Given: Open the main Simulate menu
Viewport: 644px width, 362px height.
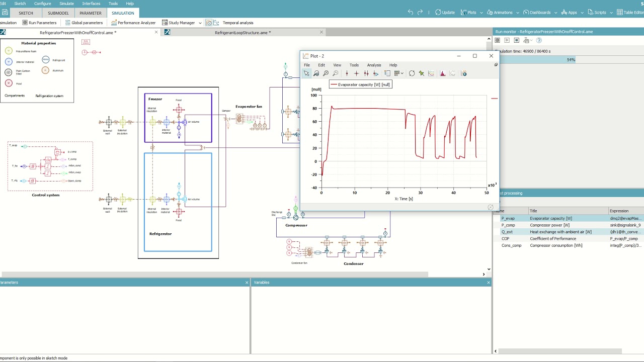Looking at the screenshot, I should [66, 4].
